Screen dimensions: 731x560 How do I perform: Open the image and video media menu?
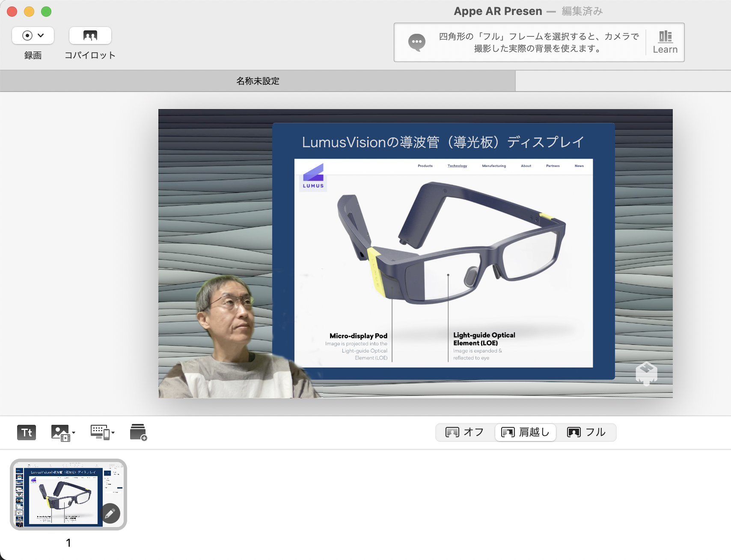[x=63, y=433]
